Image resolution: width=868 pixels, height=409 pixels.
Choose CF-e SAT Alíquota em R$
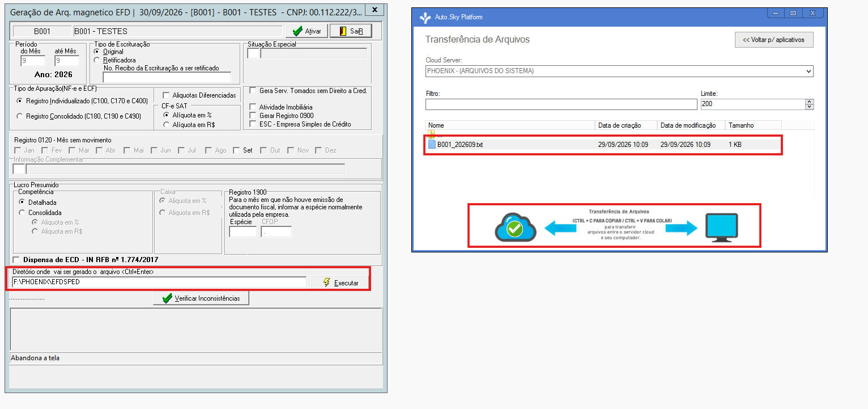pos(166,125)
